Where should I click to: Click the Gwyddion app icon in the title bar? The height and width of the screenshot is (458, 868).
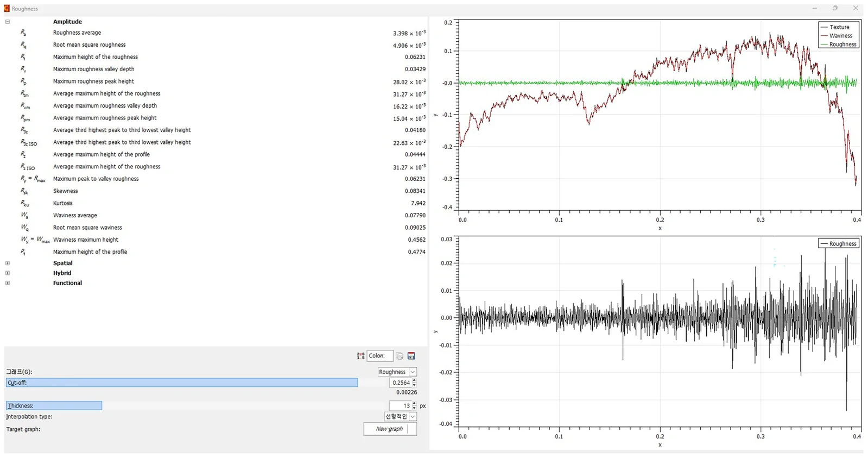tap(7, 9)
